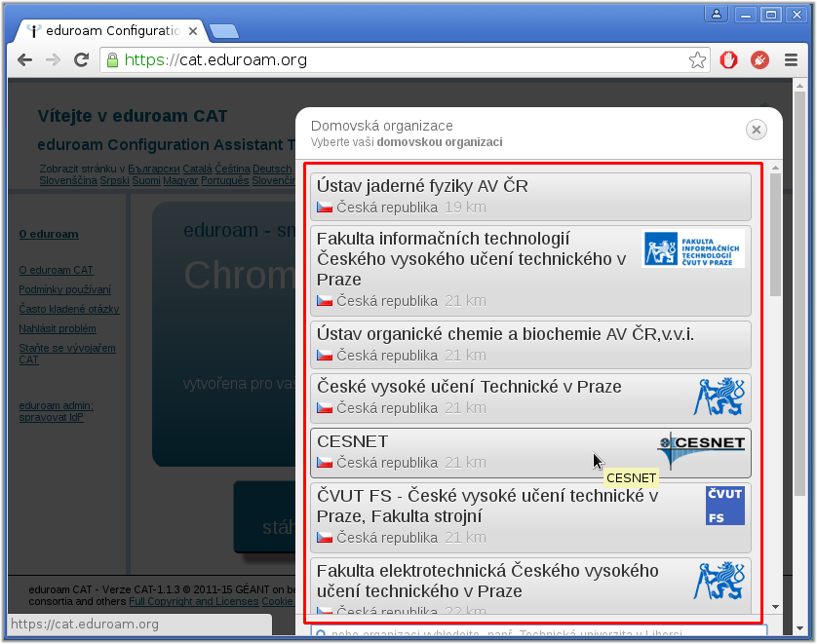The image size is (817, 644).
Task: Close the Domovská organizace dialog
Action: tap(756, 130)
